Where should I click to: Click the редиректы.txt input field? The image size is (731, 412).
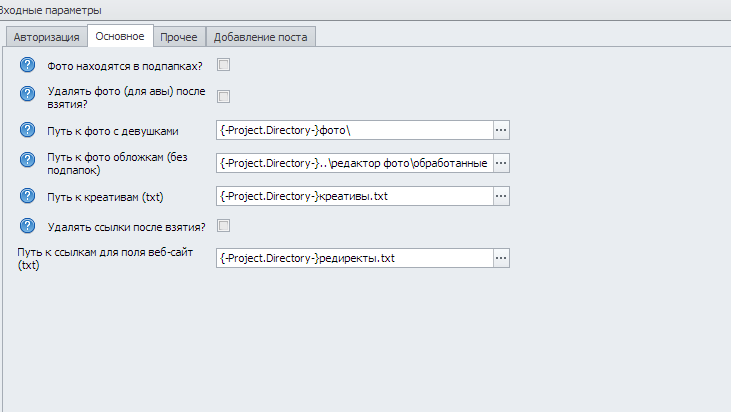354,258
